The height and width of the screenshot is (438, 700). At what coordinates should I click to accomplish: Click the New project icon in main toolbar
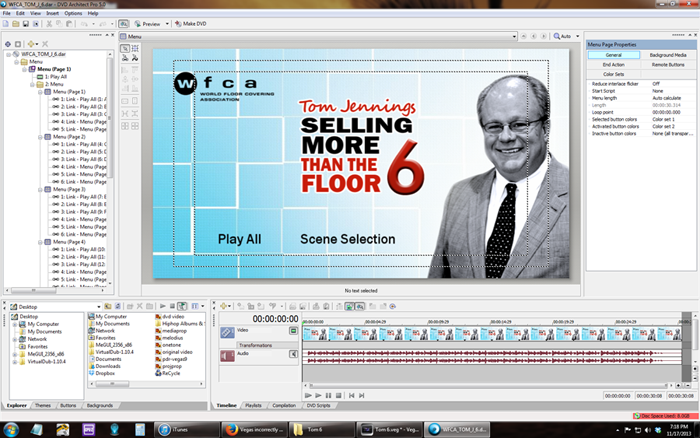[6, 24]
